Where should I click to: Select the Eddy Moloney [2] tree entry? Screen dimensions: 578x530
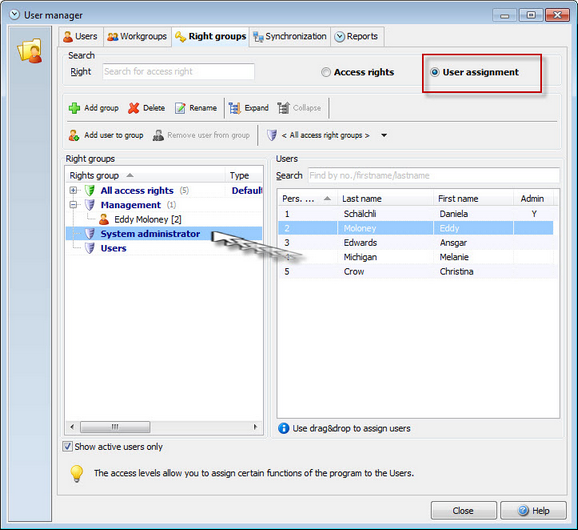148,219
